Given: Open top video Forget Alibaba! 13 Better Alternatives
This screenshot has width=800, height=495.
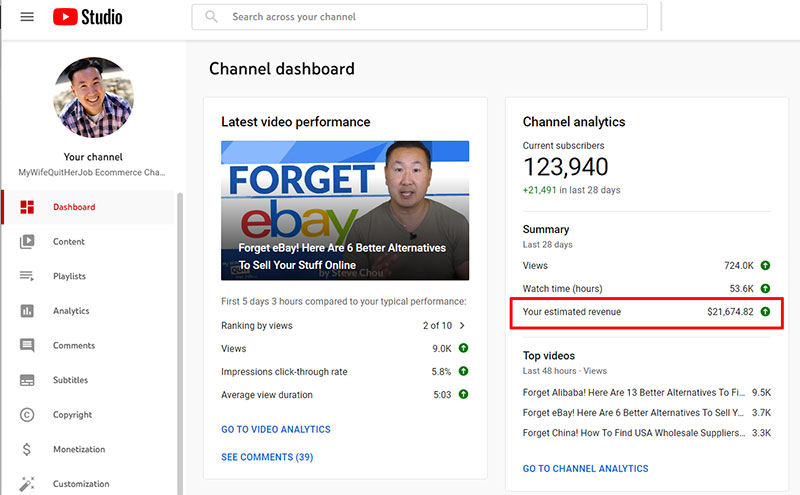Looking at the screenshot, I should pos(634,392).
